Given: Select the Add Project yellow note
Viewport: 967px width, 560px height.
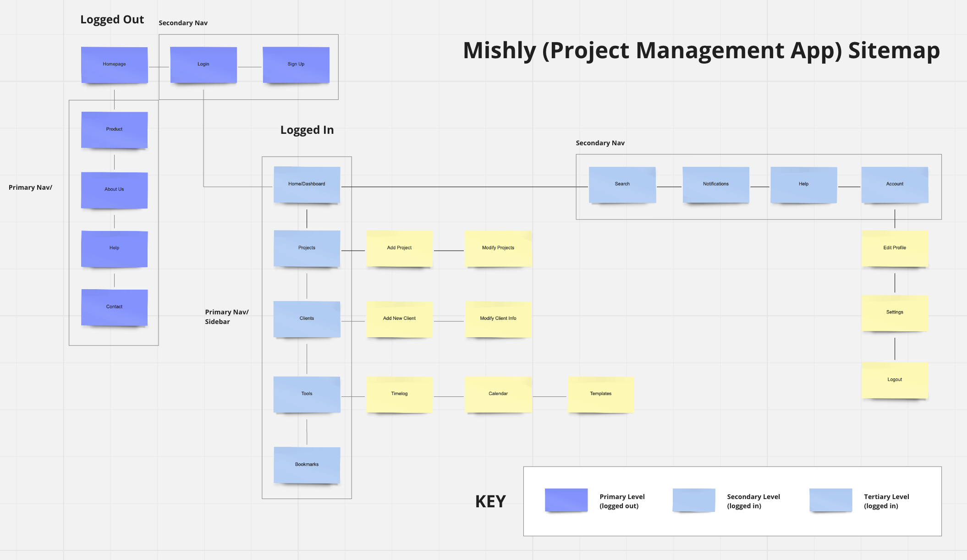Looking at the screenshot, I should (400, 248).
